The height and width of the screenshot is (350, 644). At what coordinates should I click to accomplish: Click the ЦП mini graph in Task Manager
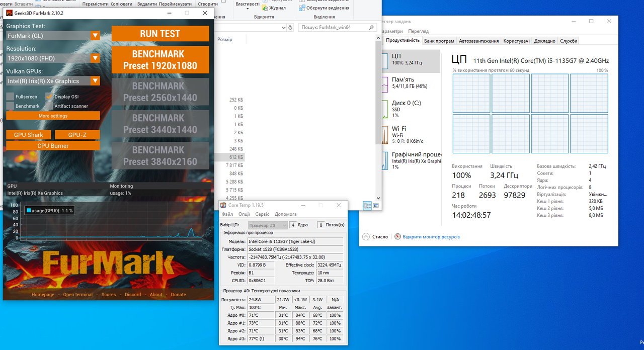tap(385, 61)
